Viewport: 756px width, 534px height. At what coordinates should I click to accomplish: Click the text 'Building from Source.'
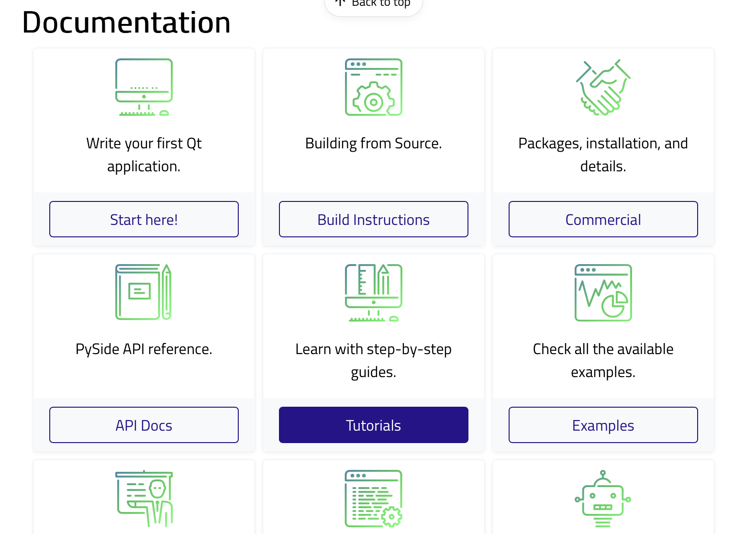point(374,143)
